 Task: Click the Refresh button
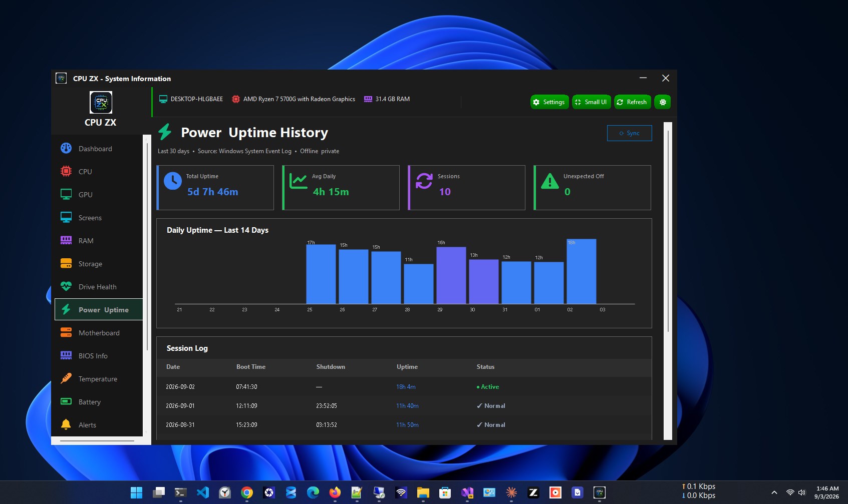coord(633,102)
